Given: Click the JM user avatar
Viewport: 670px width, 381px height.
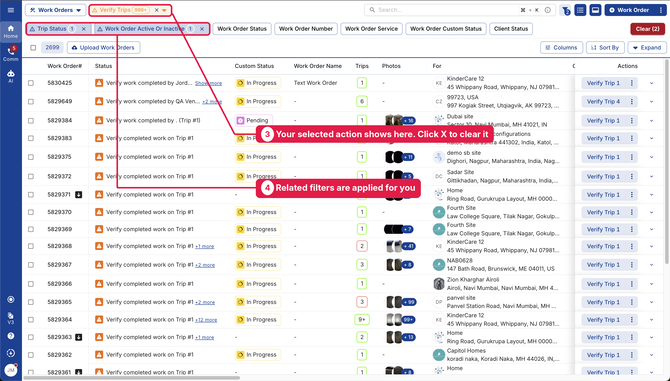Looking at the screenshot, I should [x=11, y=370].
